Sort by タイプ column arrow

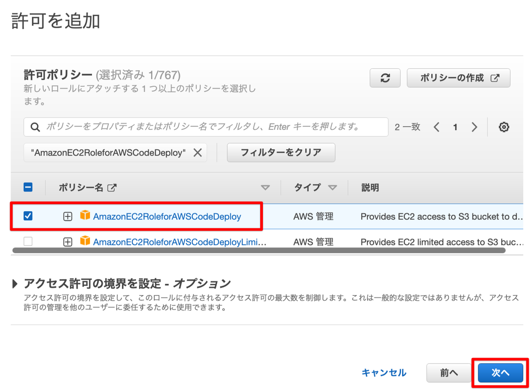click(x=332, y=188)
